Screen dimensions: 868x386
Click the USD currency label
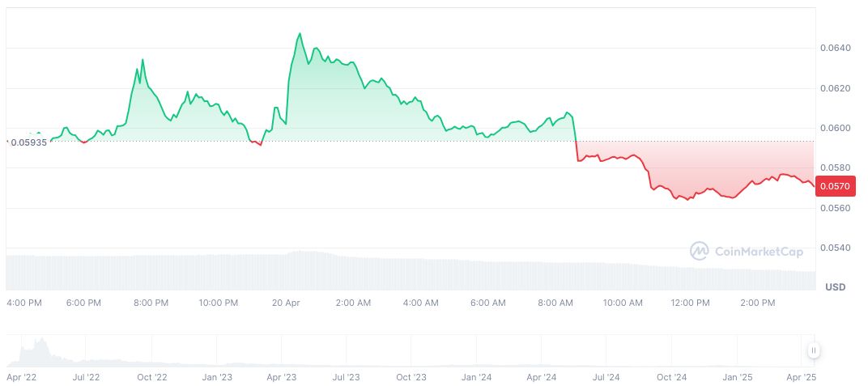point(835,288)
